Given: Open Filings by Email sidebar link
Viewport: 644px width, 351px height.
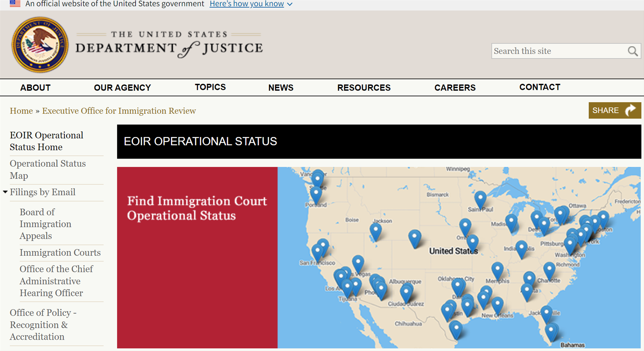Looking at the screenshot, I should click(43, 192).
